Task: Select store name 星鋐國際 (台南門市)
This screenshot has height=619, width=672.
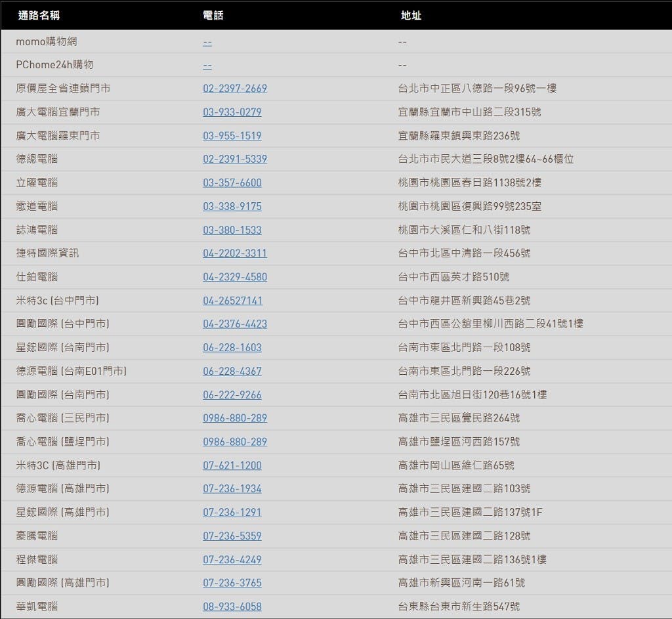Action: (x=62, y=347)
